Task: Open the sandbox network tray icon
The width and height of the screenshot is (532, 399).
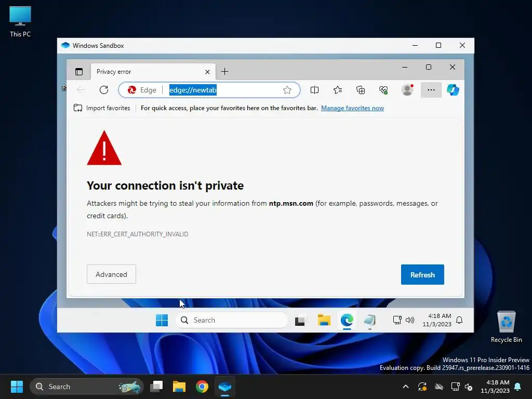Action: click(x=397, y=320)
